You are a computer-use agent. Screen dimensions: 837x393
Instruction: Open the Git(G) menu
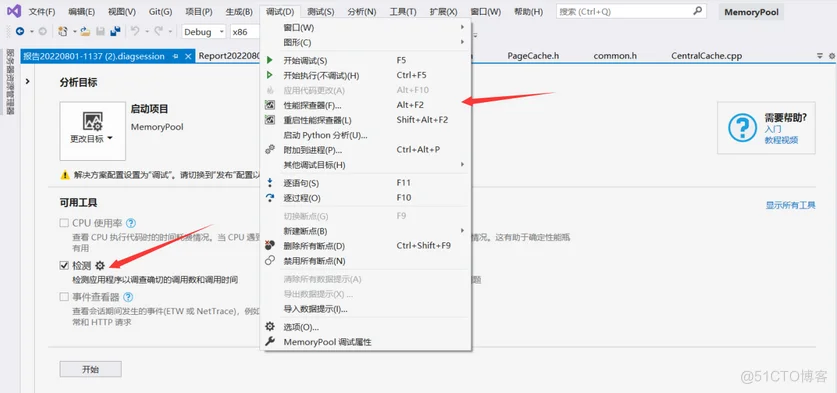pos(160,11)
